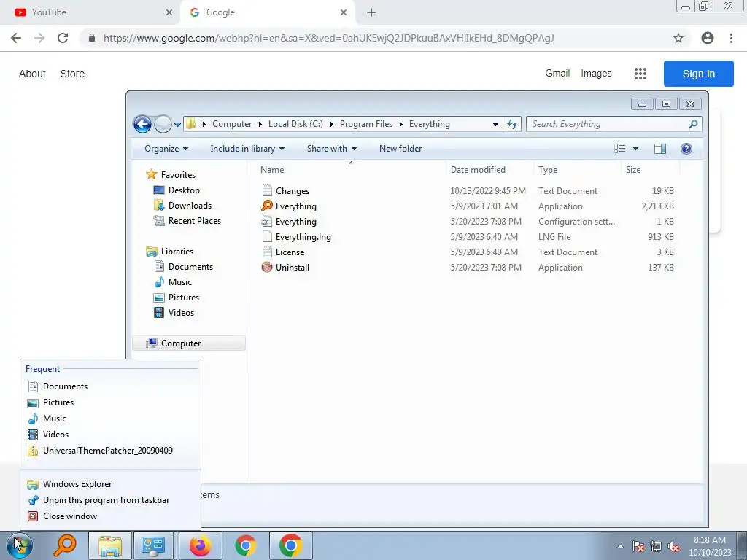Open the address bar history dropdown

tap(495, 124)
